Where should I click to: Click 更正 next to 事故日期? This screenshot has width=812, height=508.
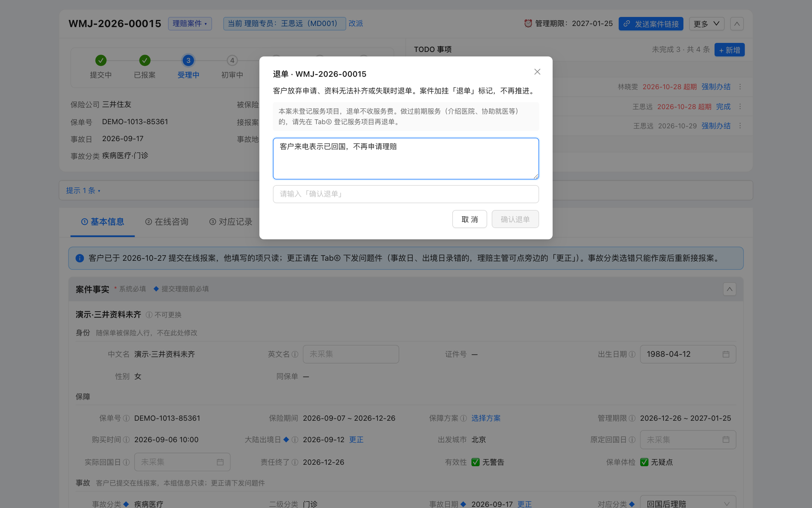click(x=524, y=504)
